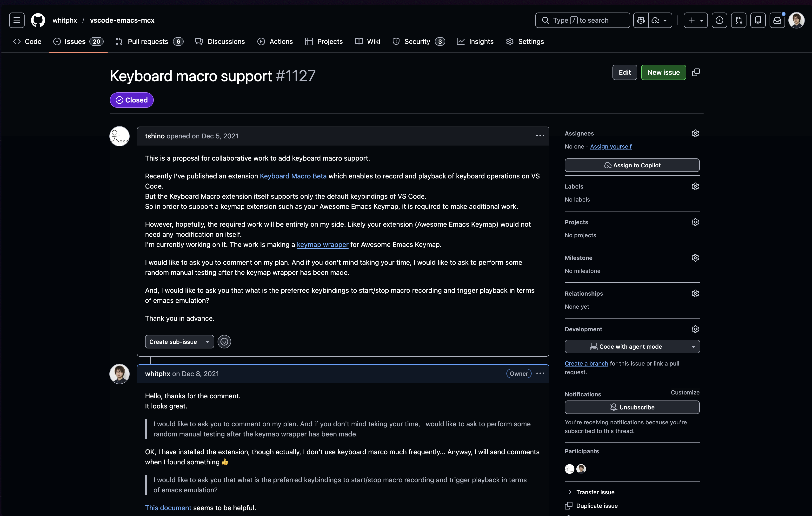This screenshot has height=516, width=812.
Task: Click the Create a branch link
Action: [586, 363]
